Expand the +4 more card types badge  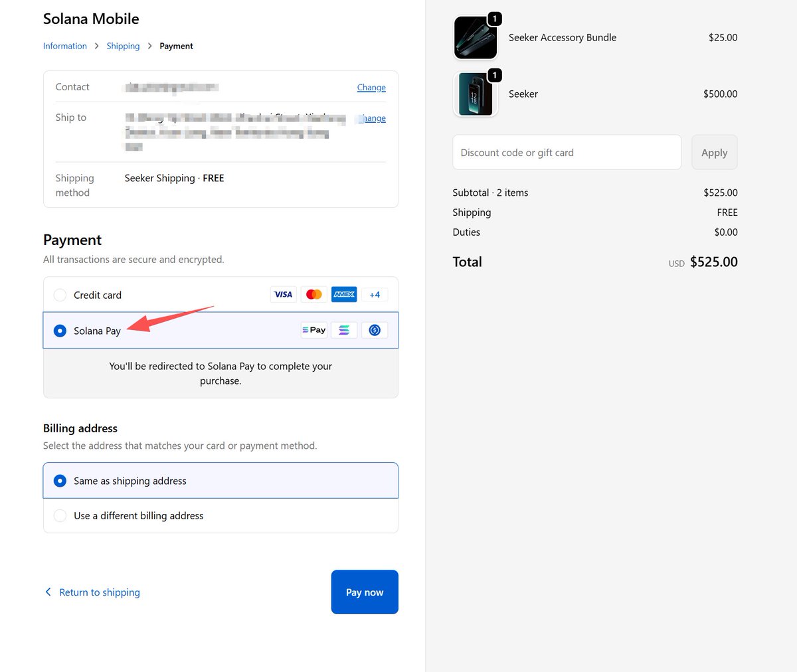coord(375,295)
